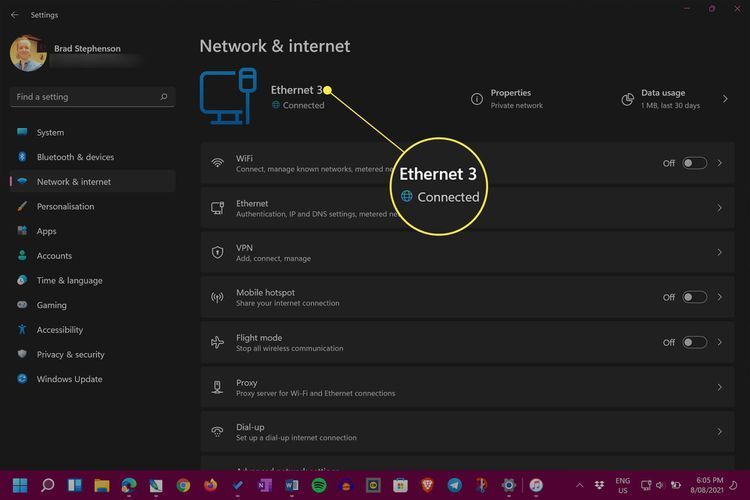Viewport: 750px width, 500px height.
Task: Click the Flight mode airplane icon
Action: 217,343
